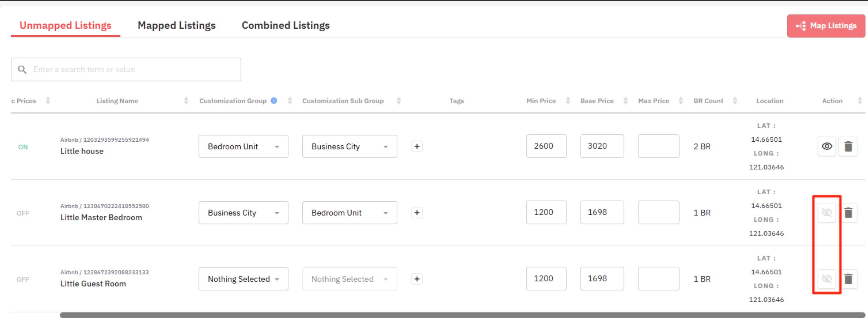
Task: Click the Little Master Bedroom listing name
Action: (101, 217)
